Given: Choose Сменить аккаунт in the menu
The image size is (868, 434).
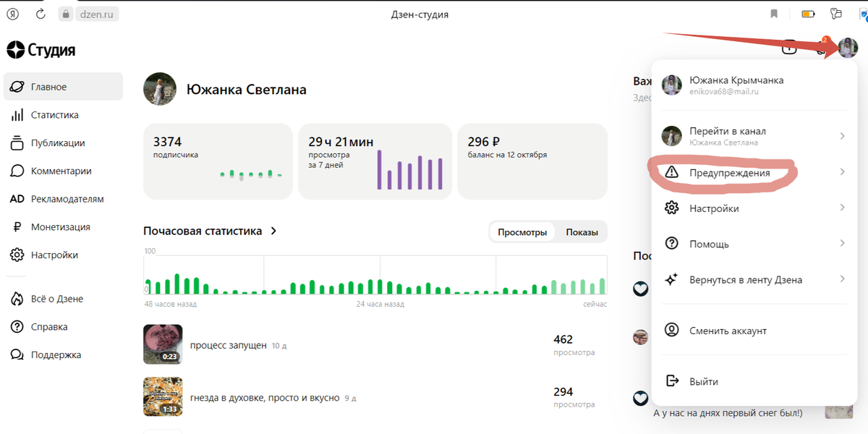Looking at the screenshot, I should [x=754, y=331].
